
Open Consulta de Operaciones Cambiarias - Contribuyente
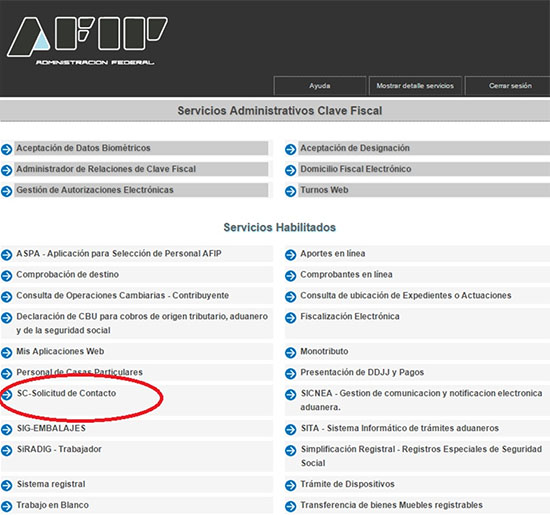pyautogui.click(x=122, y=295)
